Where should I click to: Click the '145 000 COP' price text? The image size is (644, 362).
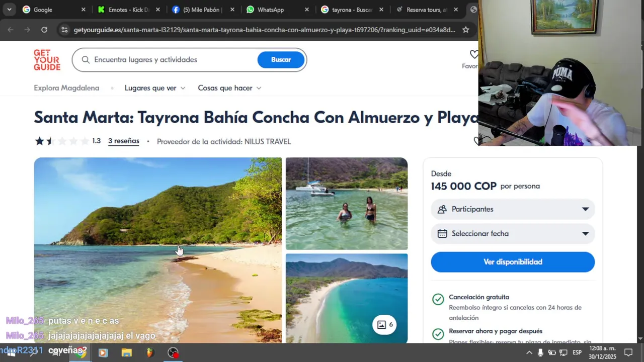pyautogui.click(x=464, y=186)
